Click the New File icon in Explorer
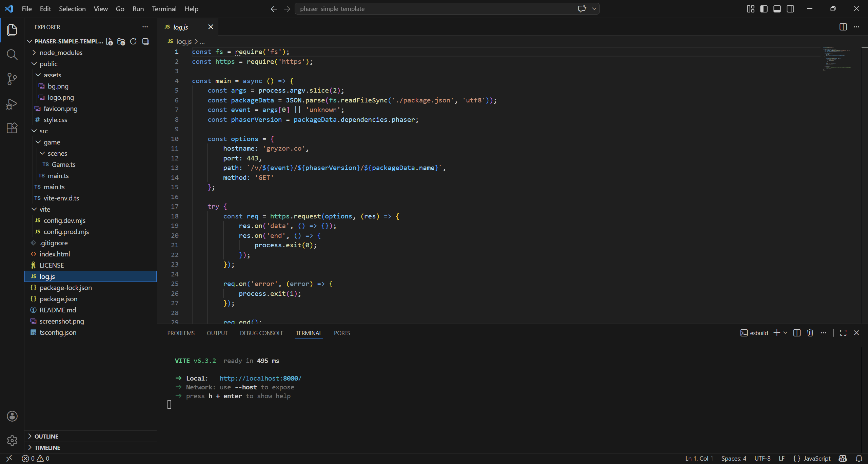This screenshot has width=868, height=464. tap(109, 41)
